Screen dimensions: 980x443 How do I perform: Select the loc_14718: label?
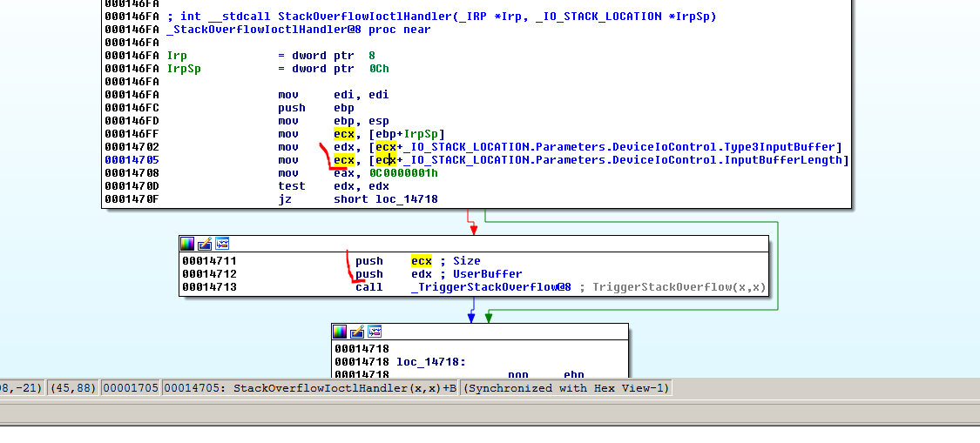point(422,362)
